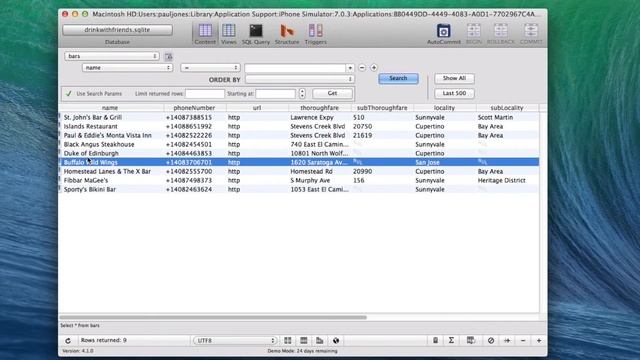Screen dimensions: 640x360
Task: Click the lock icon in bottom bar
Action: click(436, 340)
